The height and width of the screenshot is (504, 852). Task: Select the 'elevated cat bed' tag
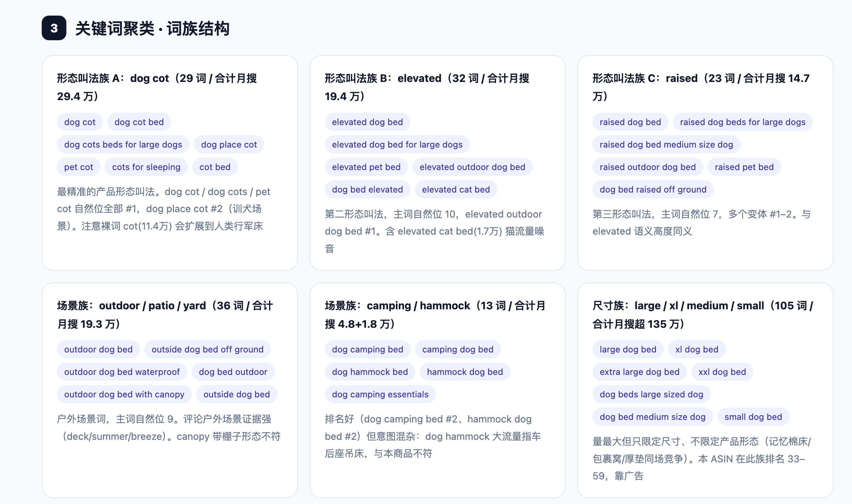pos(456,190)
